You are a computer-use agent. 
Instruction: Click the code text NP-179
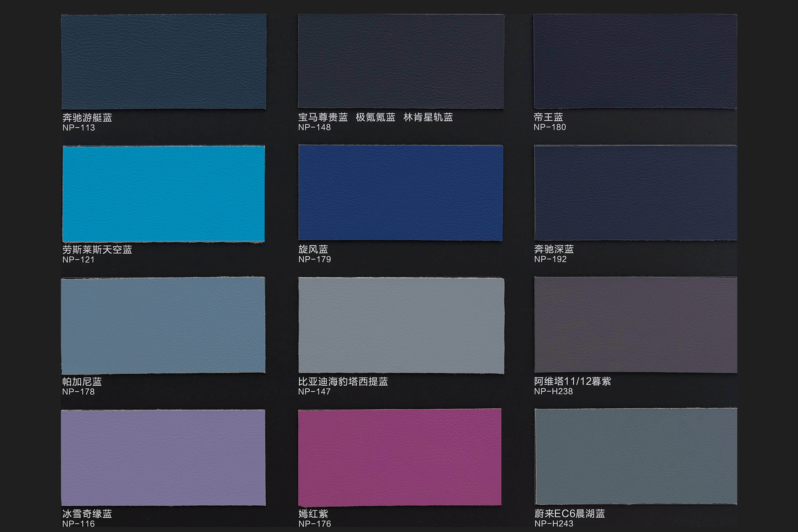[x=315, y=260]
